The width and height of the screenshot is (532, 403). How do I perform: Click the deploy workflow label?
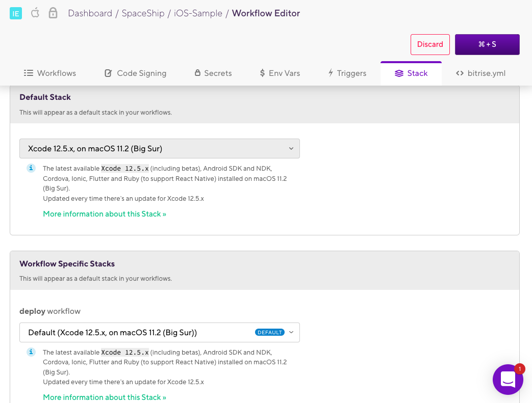click(x=50, y=311)
